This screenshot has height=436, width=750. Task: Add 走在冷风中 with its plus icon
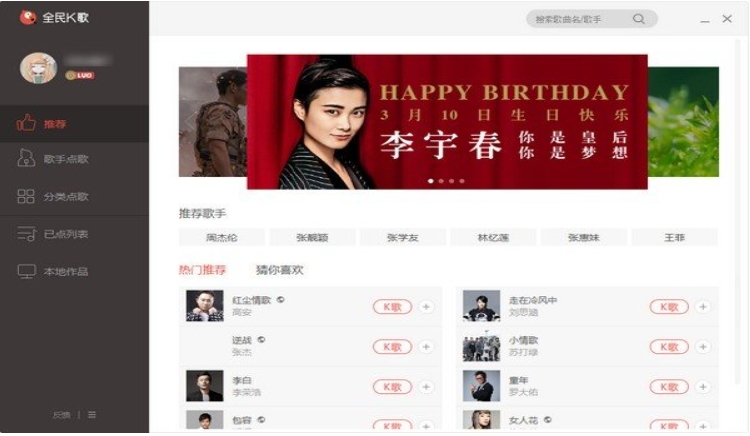click(x=703, y=306)
